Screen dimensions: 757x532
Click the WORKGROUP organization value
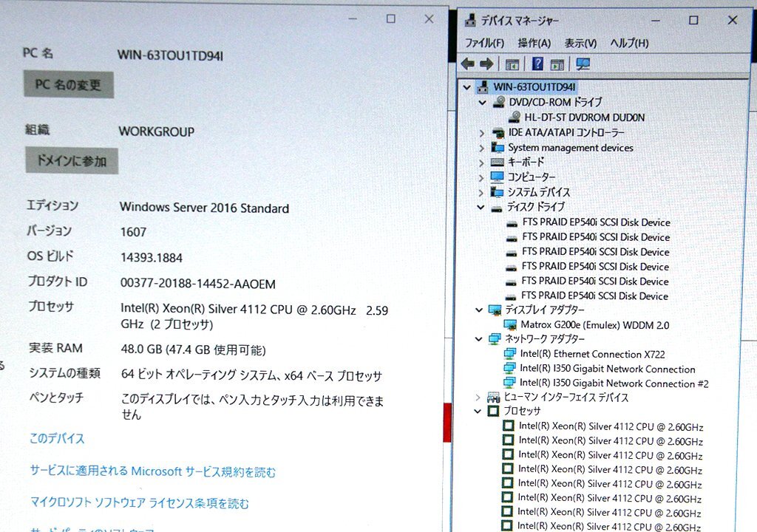coord(157,132)
